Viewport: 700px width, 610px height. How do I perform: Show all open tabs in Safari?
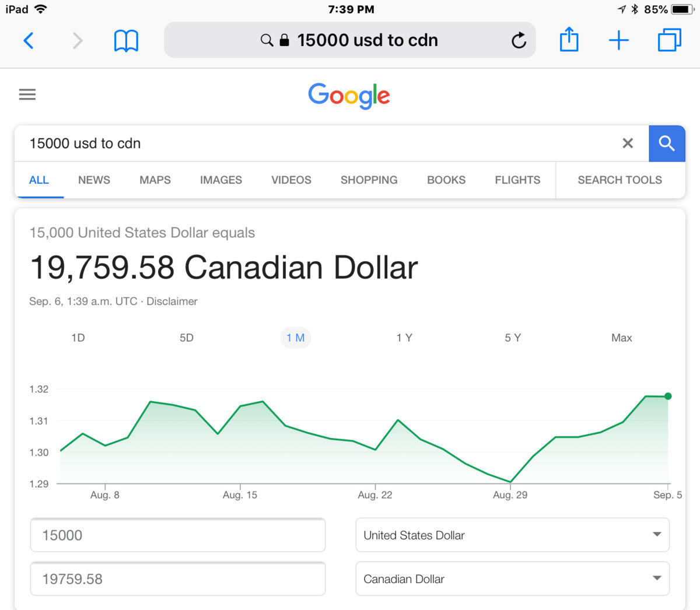pos(669,40)
